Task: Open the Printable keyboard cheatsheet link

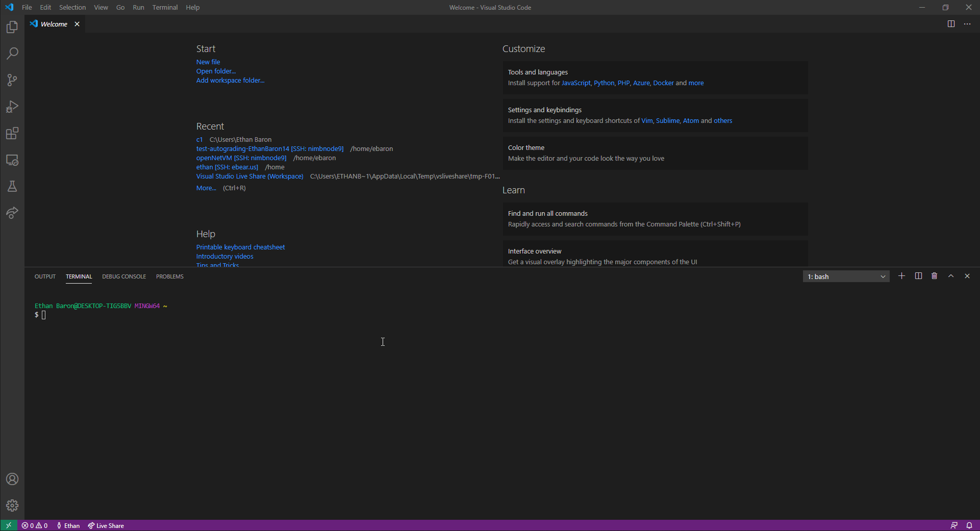Action: [240, 247]
